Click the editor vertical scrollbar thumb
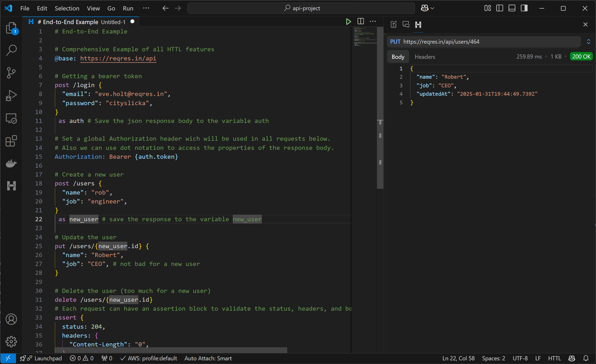This screenshot has height=364, width=596. click(380, 107)
